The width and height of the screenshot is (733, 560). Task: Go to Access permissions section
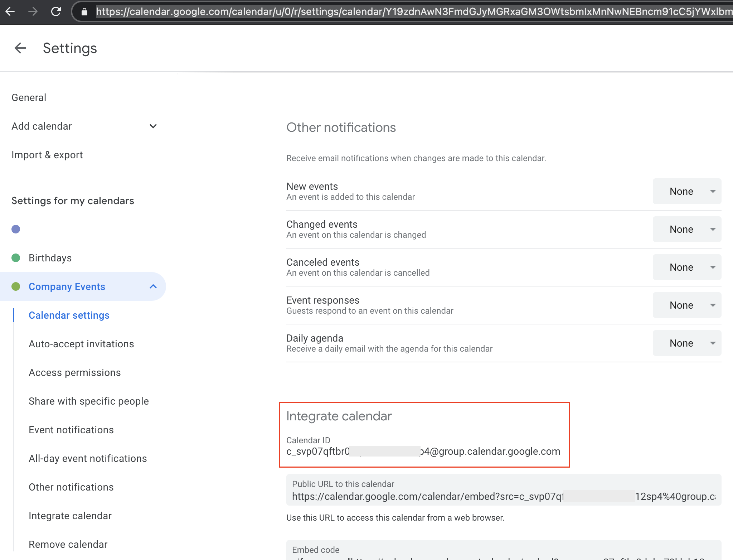pos(75,372)
